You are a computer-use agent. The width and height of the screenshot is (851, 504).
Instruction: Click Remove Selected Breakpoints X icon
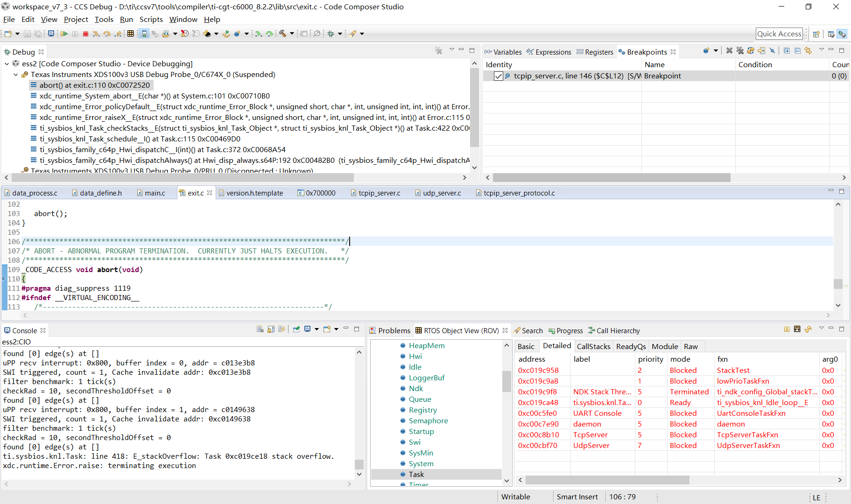(729, 50)
